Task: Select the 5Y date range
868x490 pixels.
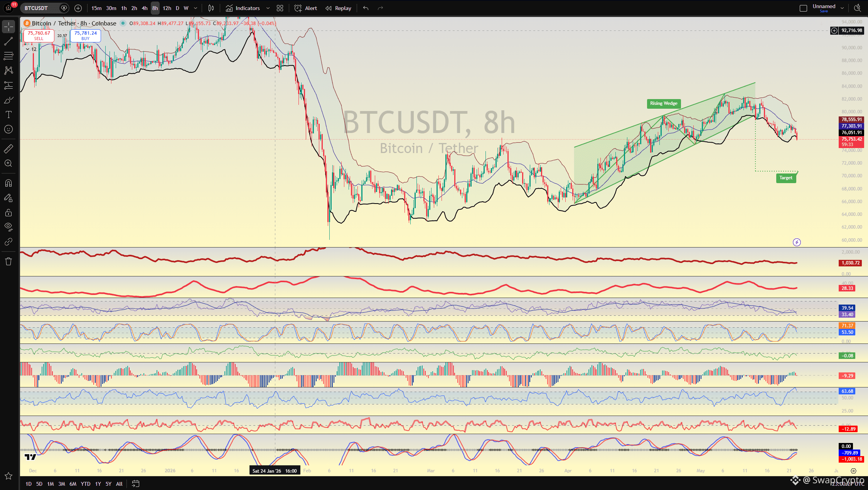Action: [x=108, y=484]
